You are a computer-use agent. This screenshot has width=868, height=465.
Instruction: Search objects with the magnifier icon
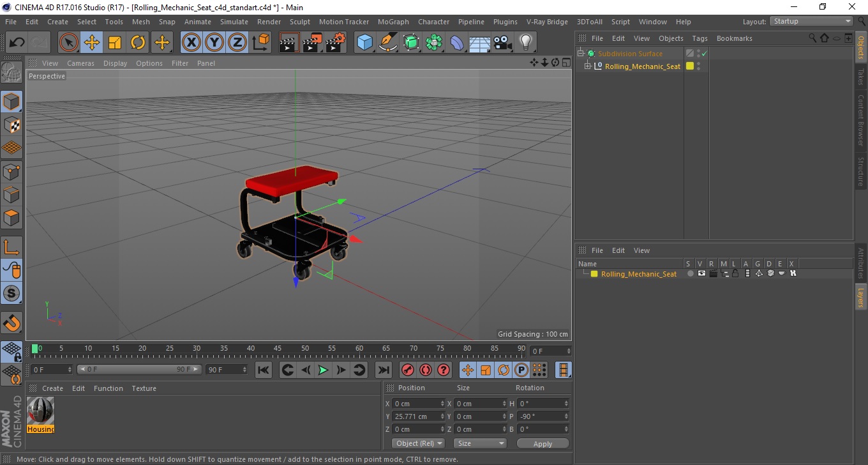(x=812, y=38)
